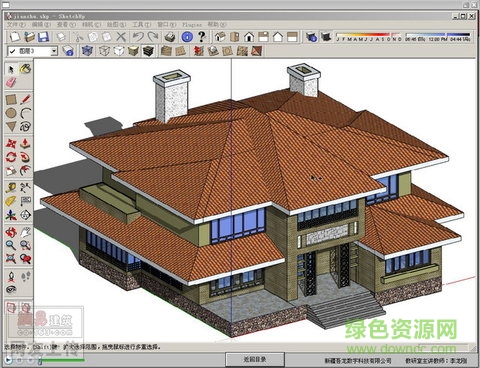Activate the Scale tool

tap(11, 171)
